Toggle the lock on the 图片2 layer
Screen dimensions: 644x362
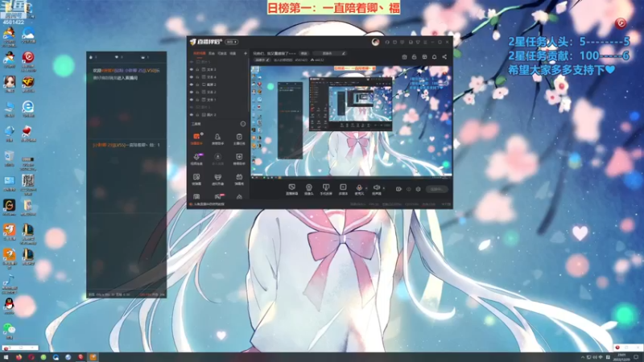[x=197, y=114]
